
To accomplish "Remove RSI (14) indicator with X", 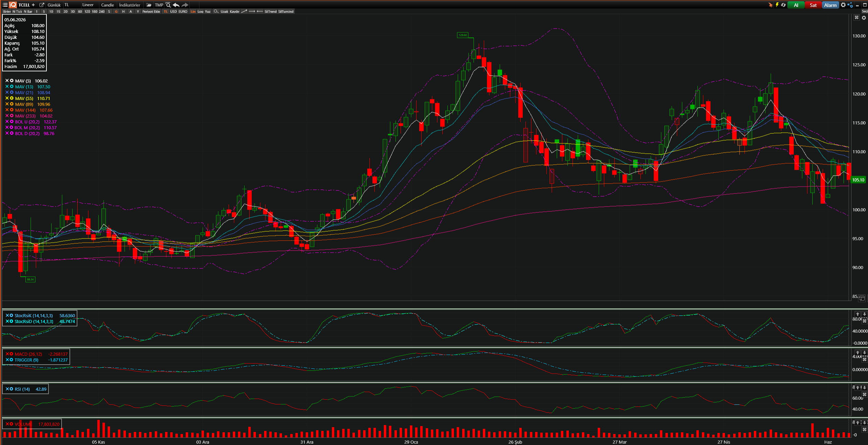I will (x=8, y=389).
